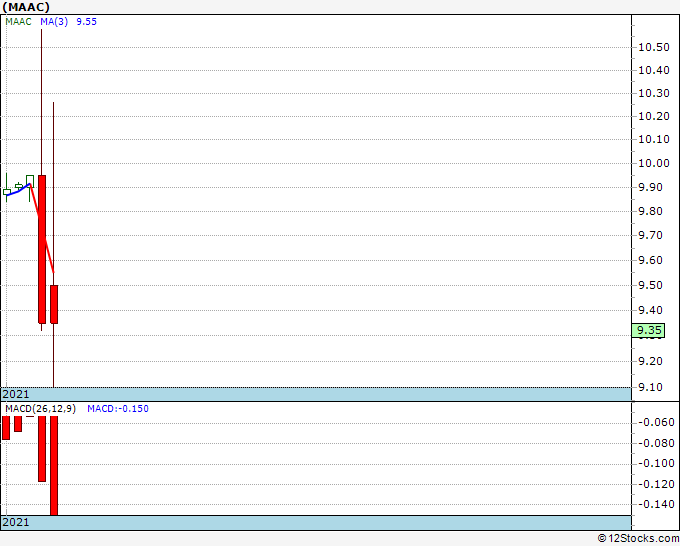The height and width of the screenshot is (546, 680).
Task: Click the -0.100 MACD axis label
Action: pyautogui.click(x=656, y=463)
